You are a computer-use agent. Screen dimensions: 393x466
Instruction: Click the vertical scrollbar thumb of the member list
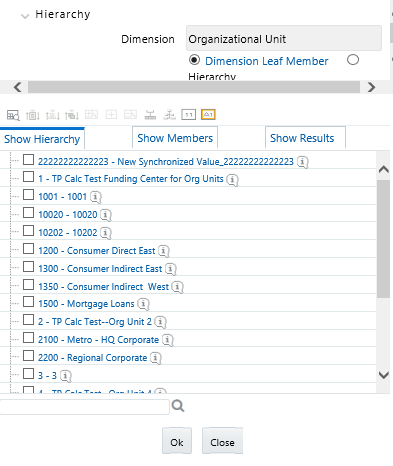point(384,239)
